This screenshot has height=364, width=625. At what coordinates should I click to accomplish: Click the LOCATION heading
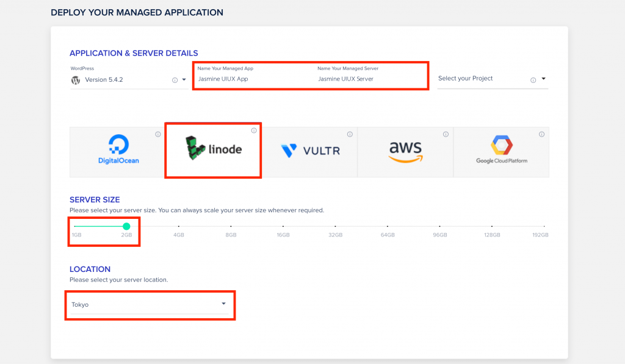pyautogui.click(x=90, y=269)
